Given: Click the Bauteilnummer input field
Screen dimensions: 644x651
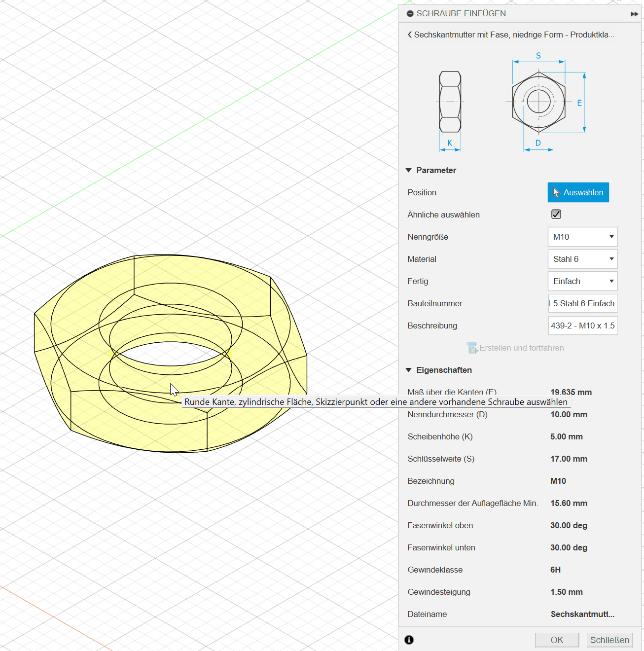Looking at the screenshot, I should coord(582,303).
